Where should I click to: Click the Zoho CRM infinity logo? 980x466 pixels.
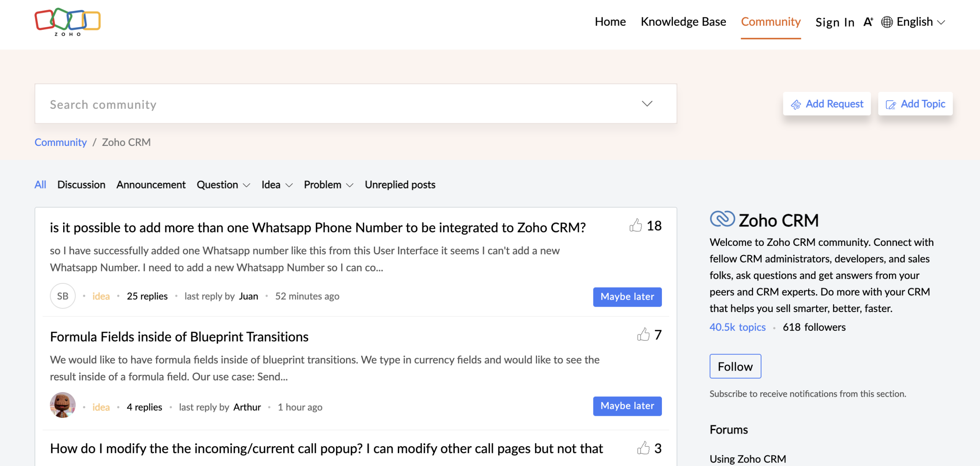coord(723,219)
